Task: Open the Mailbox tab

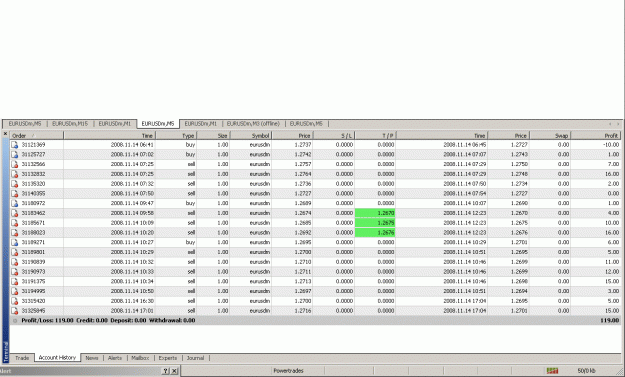Action: (140, 358)
